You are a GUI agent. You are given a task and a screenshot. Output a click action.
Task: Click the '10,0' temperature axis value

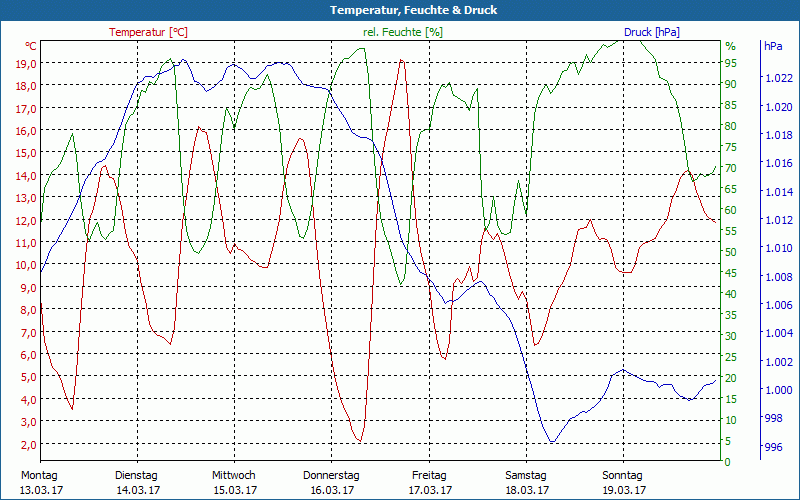click(x=26, y=265)
